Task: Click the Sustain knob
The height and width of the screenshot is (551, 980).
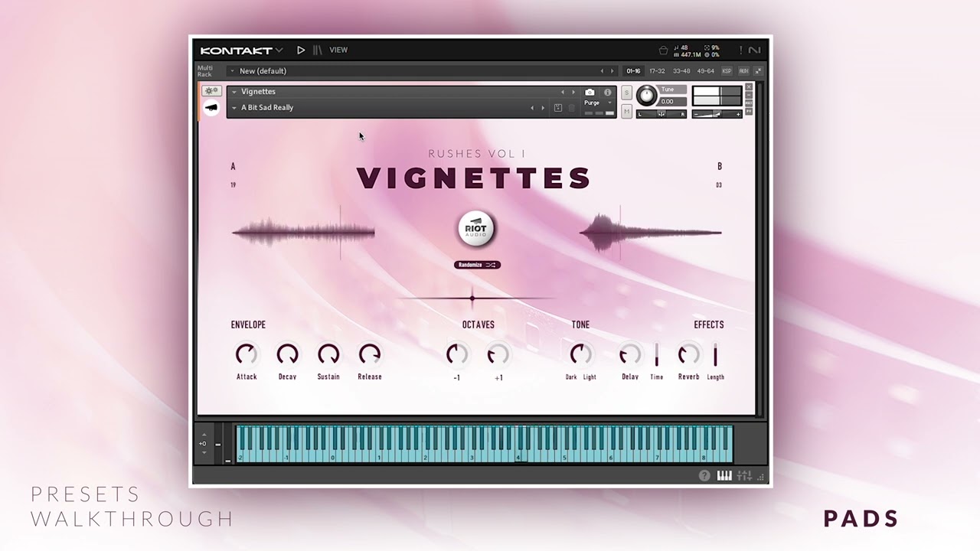Action: pyautogui.click(x=328, y=354)
